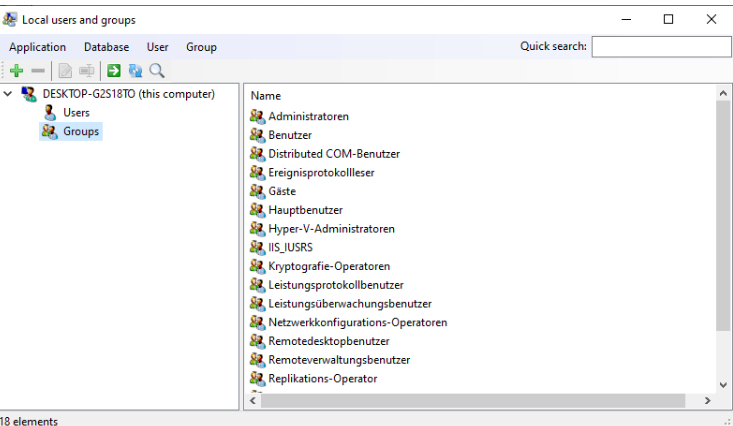The height and width of the screenshot is (426, 733).
Task: Select the Ereignisprotokollleser row text
Action: (321, 173)
